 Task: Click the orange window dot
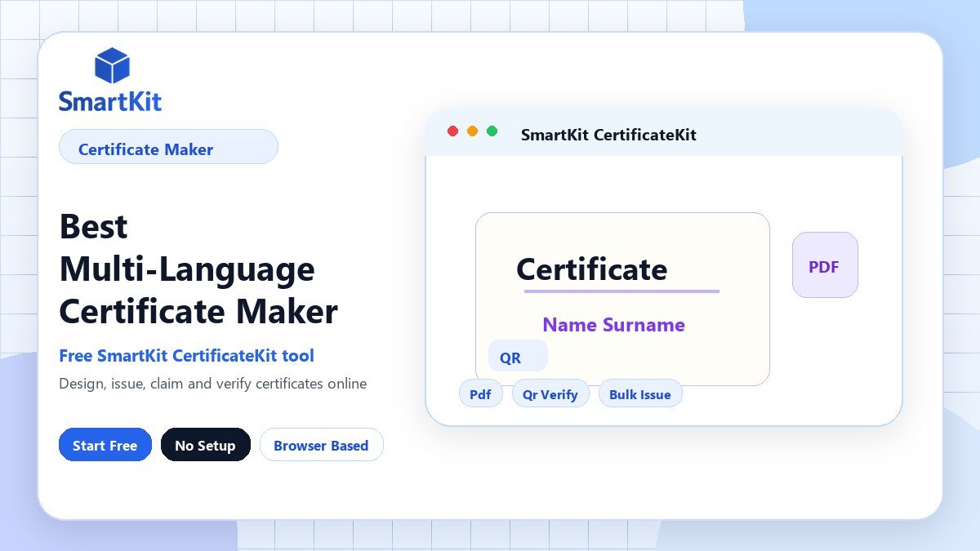tap(473, 131)
